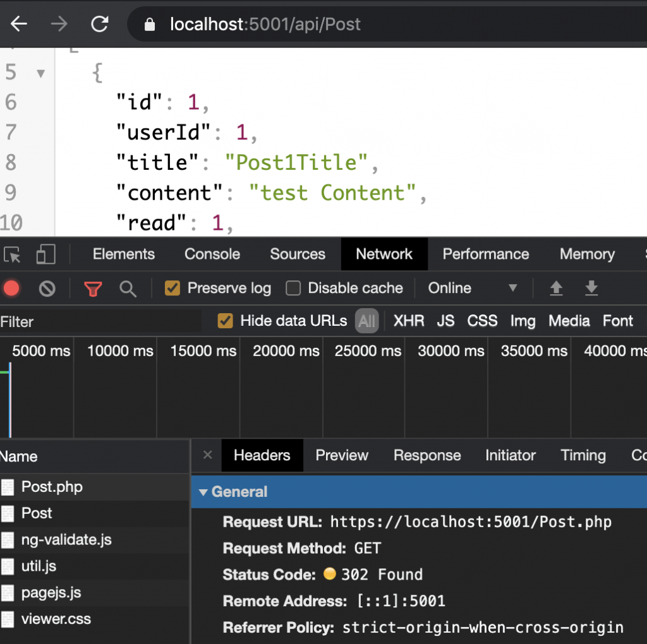The image size is (647, 644).
Task: Select the Post request row
Action: [x=95, y=513]
